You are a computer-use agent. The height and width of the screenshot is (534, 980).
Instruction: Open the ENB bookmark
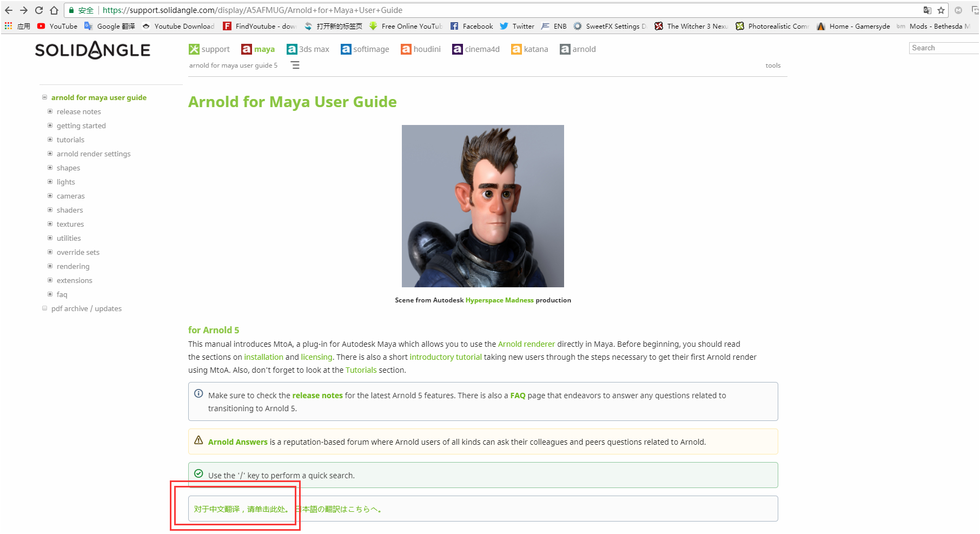[554, 26]
